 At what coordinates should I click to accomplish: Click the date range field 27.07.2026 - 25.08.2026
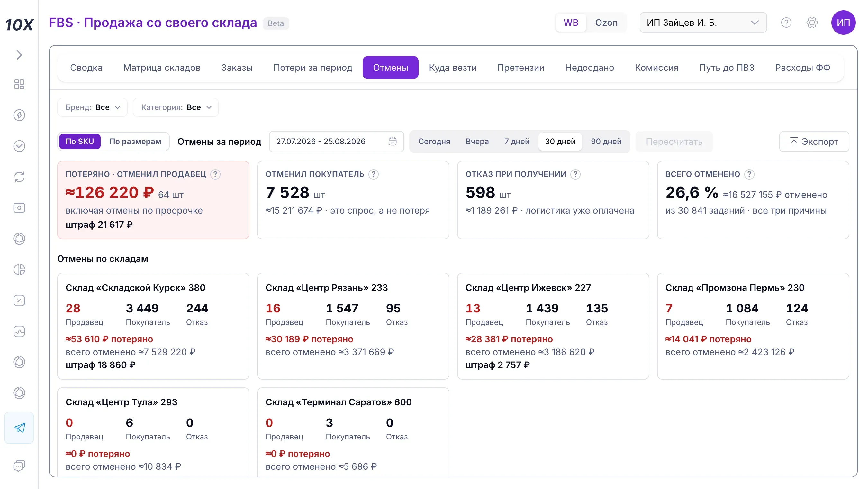[x=336, y=141]
